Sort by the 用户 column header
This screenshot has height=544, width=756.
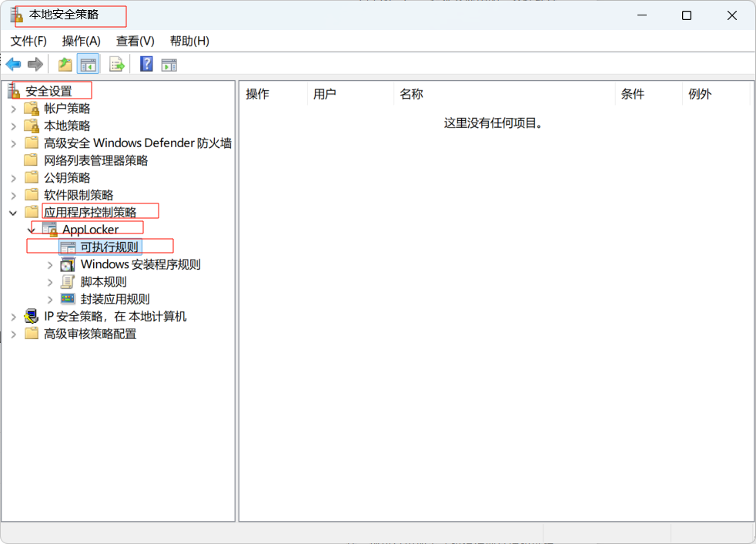pos(350,94)
